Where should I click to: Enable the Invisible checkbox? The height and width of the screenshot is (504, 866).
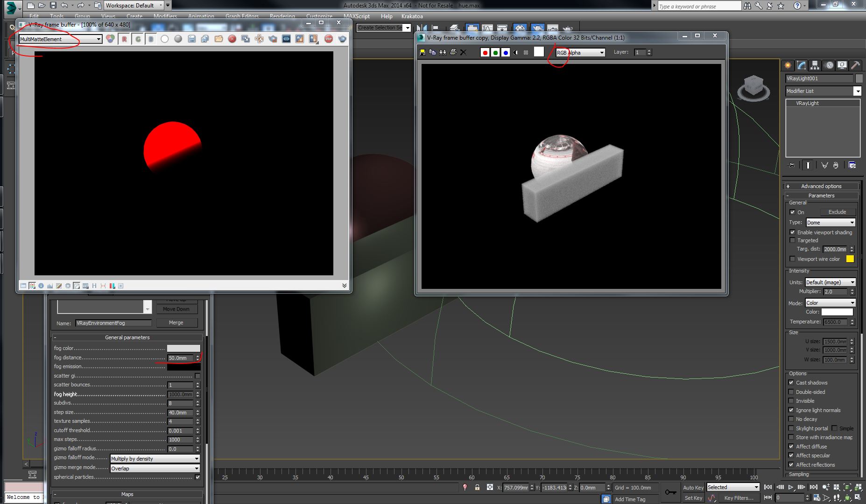tap(791, 401)
